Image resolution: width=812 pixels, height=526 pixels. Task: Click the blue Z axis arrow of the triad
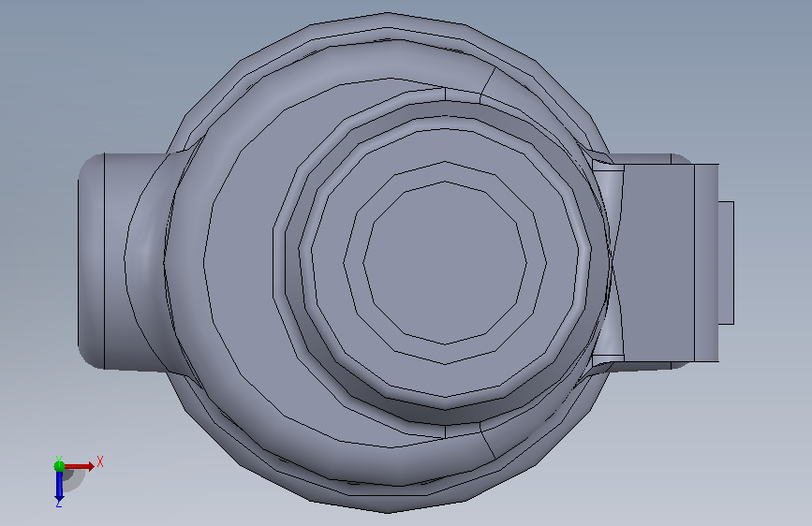click(59, 486)
